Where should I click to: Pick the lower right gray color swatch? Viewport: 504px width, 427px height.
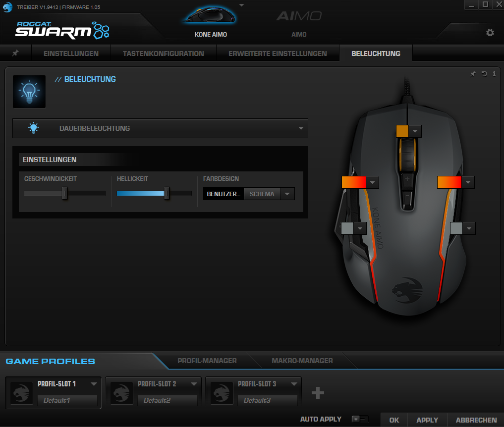[x=456, y=228]
